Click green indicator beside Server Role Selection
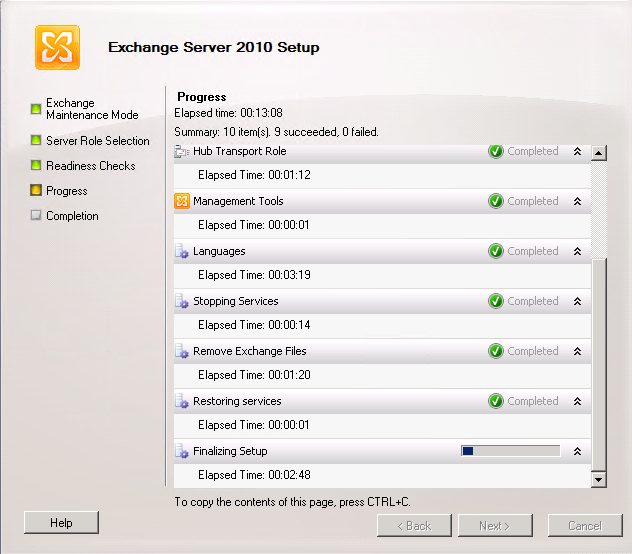The width and height of the screenshot is (632, 554). coord(36,140)
